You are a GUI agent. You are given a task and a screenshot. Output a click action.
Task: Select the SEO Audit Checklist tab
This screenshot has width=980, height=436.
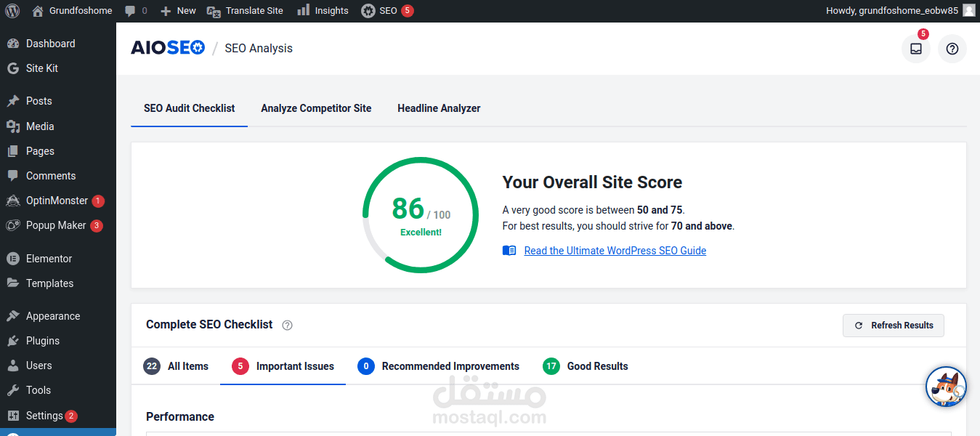pos(189,108)
